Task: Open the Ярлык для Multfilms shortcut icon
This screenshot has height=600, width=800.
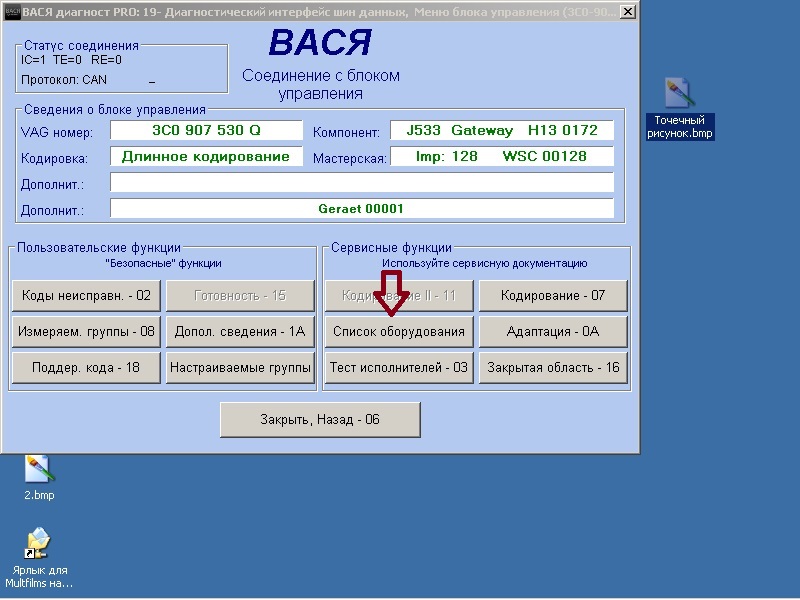Action: click(x=39, y=544)
